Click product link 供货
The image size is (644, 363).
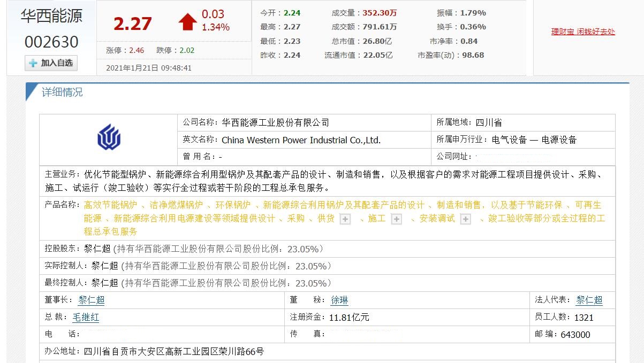326,218
